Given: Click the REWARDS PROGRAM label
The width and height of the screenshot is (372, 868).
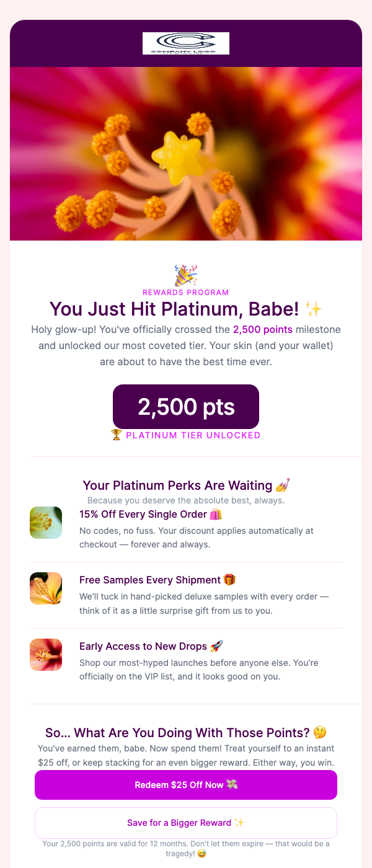Looking at the screenshot, I should (x=185, y=291).
